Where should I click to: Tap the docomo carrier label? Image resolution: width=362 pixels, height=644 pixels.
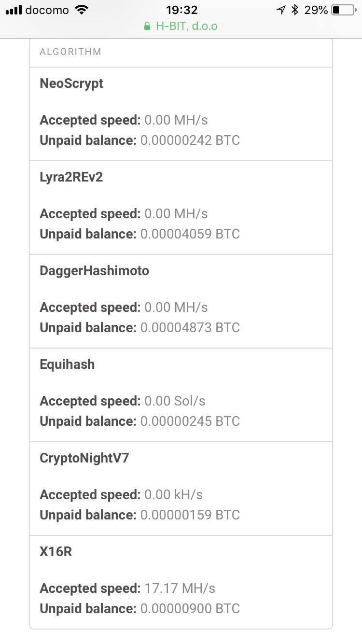[x=47, y=10]
